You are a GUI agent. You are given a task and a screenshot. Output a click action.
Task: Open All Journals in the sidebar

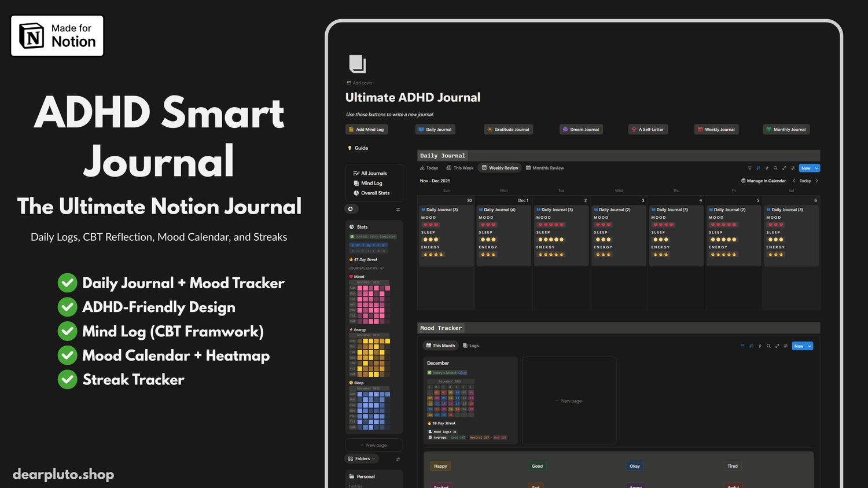point(370,173)
